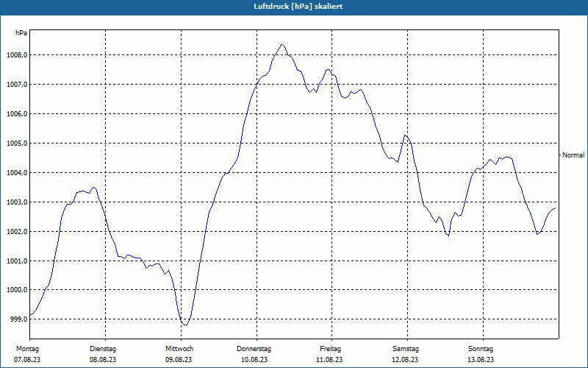The width and height of the screenshot is (588, 368).
Task: Click the 'Donnerstag' day label
Action: tap(254, 349)
